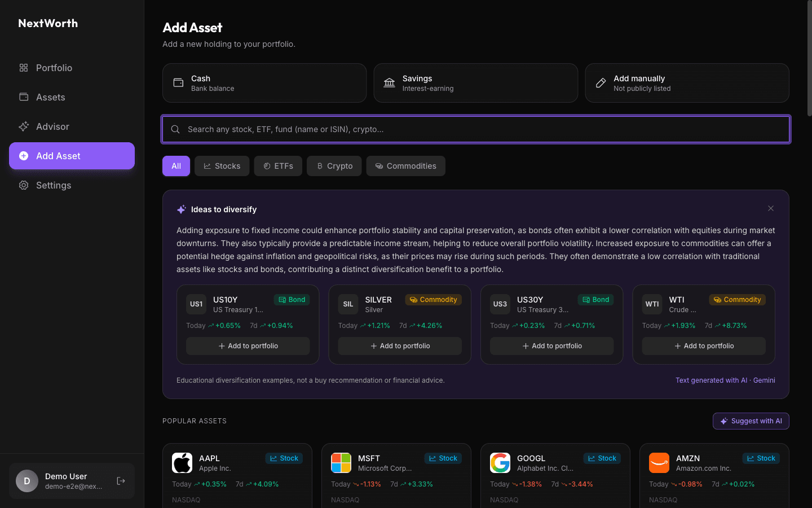
Task: Click the WTI ticker badge
Action: [x=652, y=304]
